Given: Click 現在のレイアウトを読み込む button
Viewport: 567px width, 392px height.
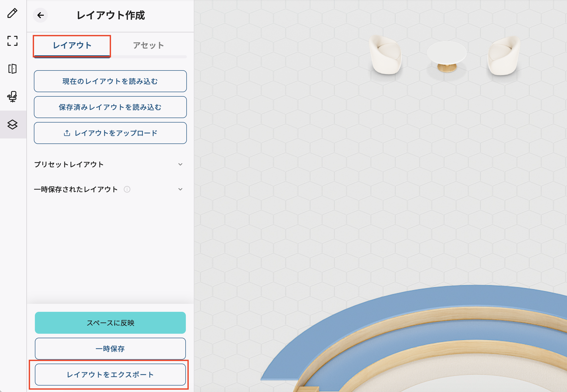Looking at the screenshot, I should pos(110,81).
